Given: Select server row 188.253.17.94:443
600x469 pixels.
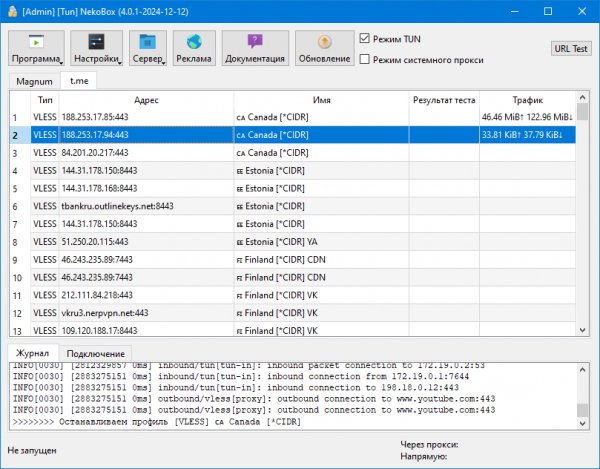Looking at the screenshot, I should pyautogui.click(x=292, y=135).
